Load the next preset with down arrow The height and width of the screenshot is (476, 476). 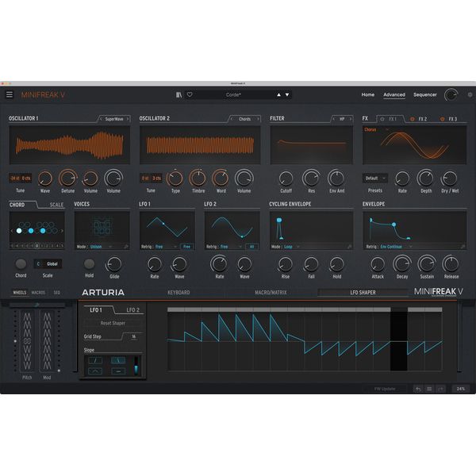[287, 94]
